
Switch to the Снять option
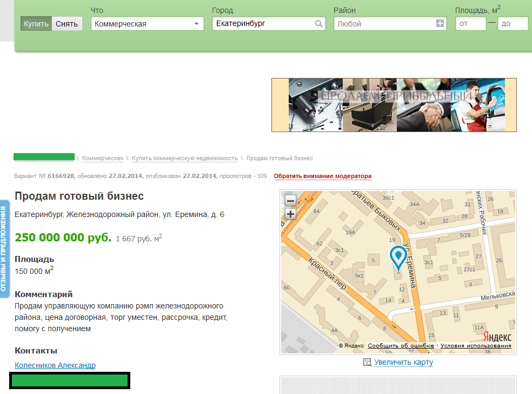pos(67,24)
